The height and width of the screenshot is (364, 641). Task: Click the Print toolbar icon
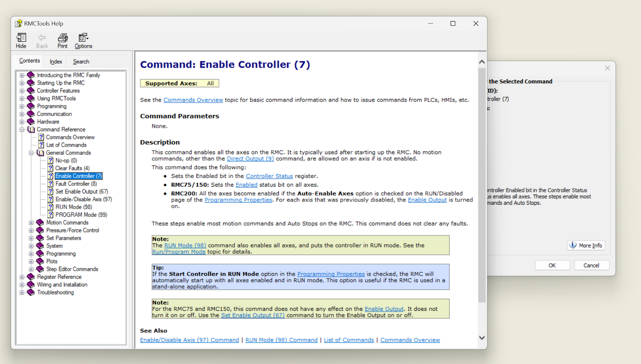point(62,38)
